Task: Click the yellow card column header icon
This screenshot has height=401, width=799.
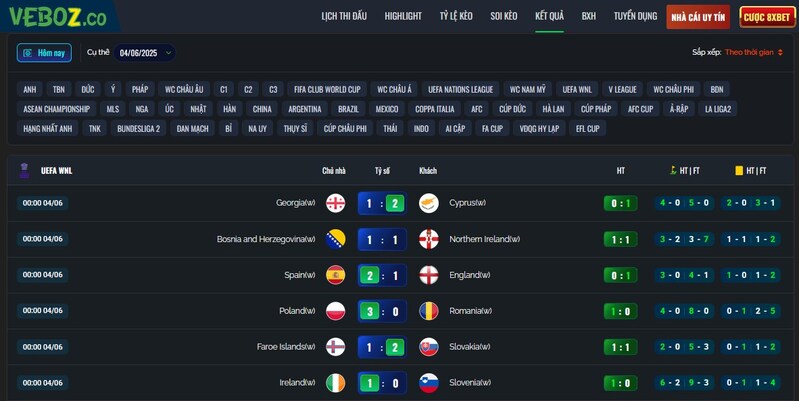Action: (738, 171)
